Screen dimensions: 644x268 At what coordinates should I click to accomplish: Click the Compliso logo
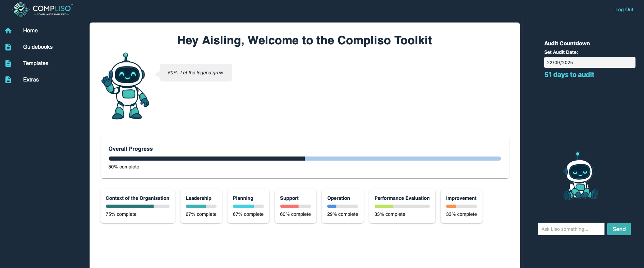coord(43,10)
